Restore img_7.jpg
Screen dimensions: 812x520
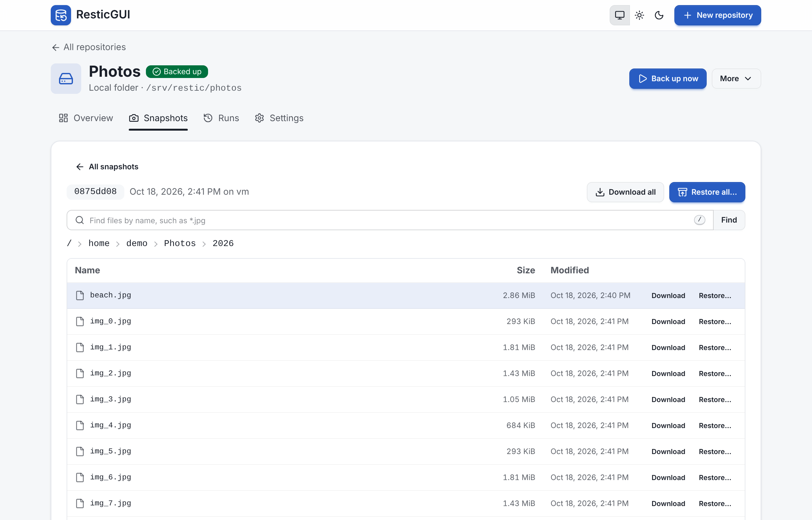point(715,504)
